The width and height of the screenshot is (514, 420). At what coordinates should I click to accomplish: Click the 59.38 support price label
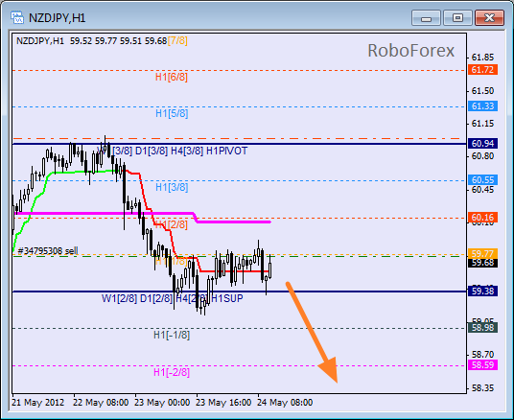[x=483, y=291]
